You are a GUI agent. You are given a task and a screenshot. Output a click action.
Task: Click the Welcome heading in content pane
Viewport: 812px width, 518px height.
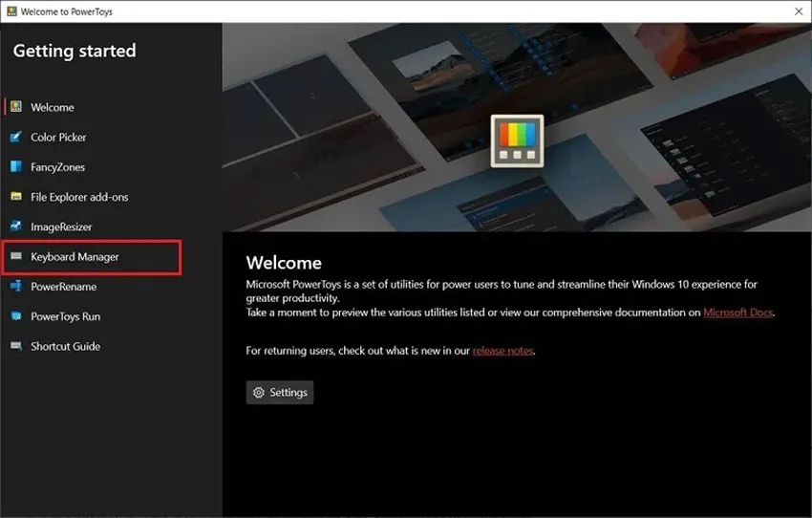pyautogui.click(x=284, y=263)
